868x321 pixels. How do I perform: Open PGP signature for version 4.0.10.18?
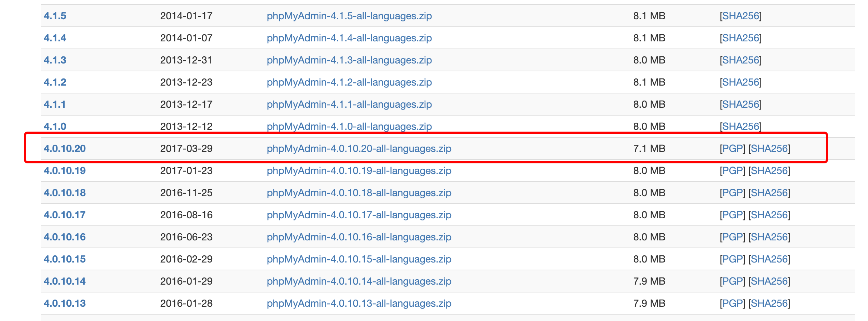733,193
